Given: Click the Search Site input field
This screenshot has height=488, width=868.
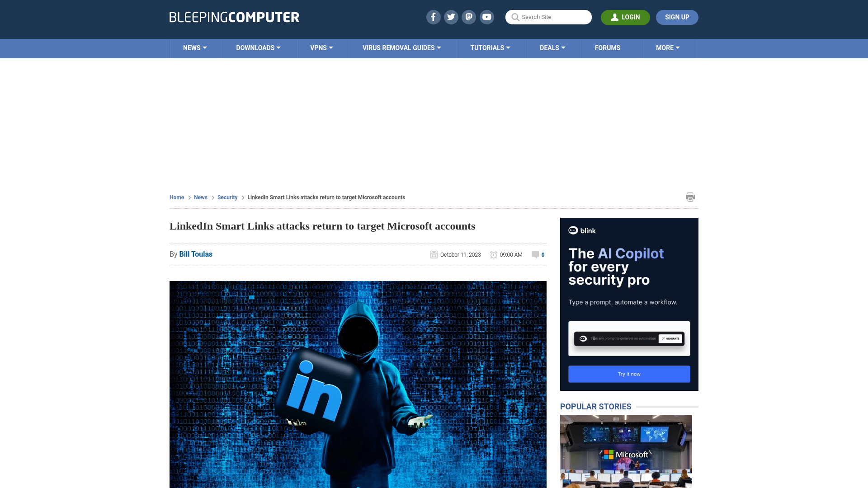Looking at the screenshot, I should tap(548, 17).
